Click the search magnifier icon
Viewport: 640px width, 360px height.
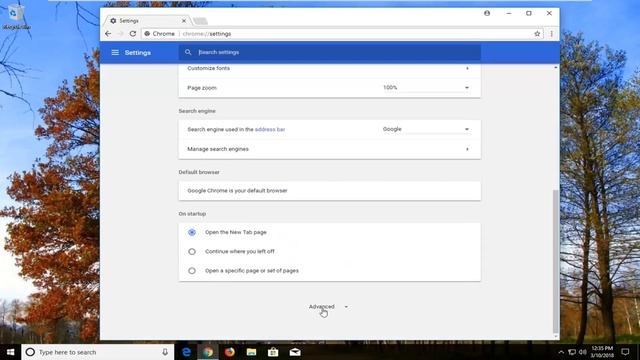[188, 52]
